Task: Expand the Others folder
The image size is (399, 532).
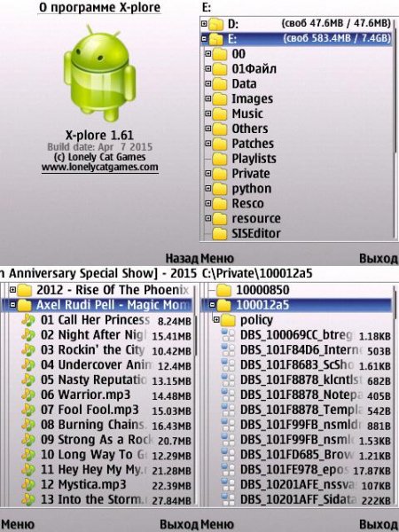Action: 208,129
